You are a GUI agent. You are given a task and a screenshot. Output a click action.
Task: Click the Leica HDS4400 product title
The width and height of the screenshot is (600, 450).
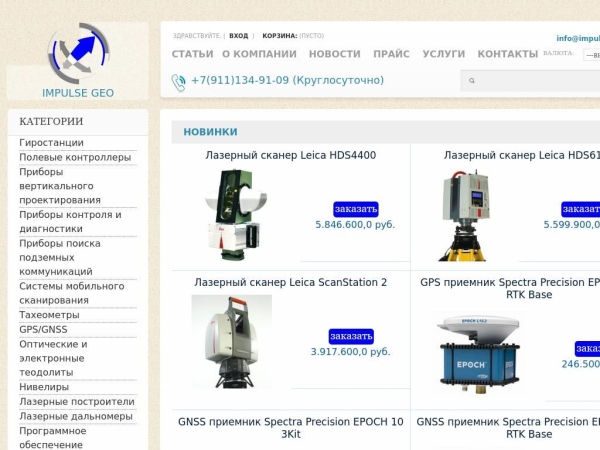coord(290,155)
